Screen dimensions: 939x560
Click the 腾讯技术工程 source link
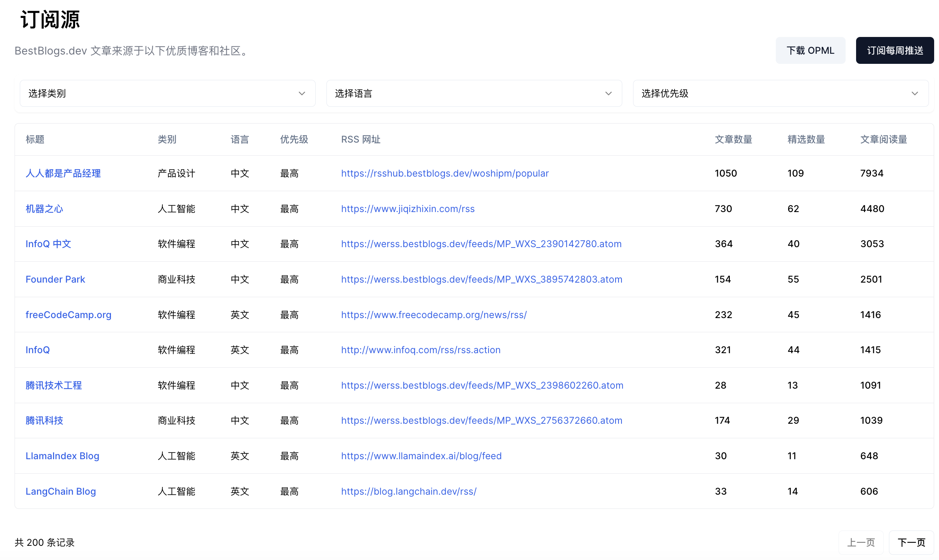[53, 385]
